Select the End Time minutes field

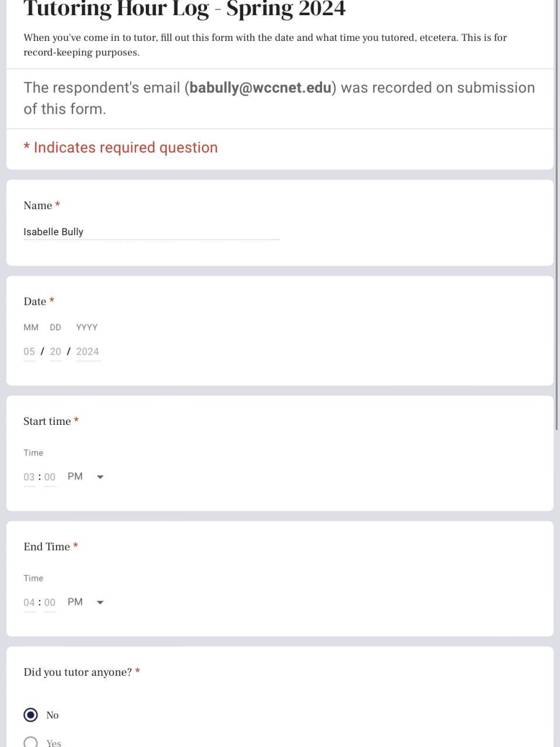click(x=50, y=602)
